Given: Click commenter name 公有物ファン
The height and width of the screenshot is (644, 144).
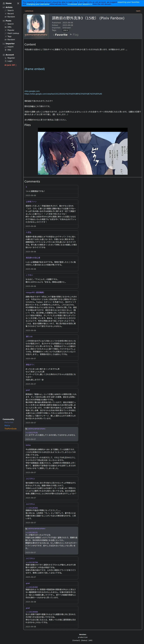Looking at the screenshot, I should coord(31,202).
